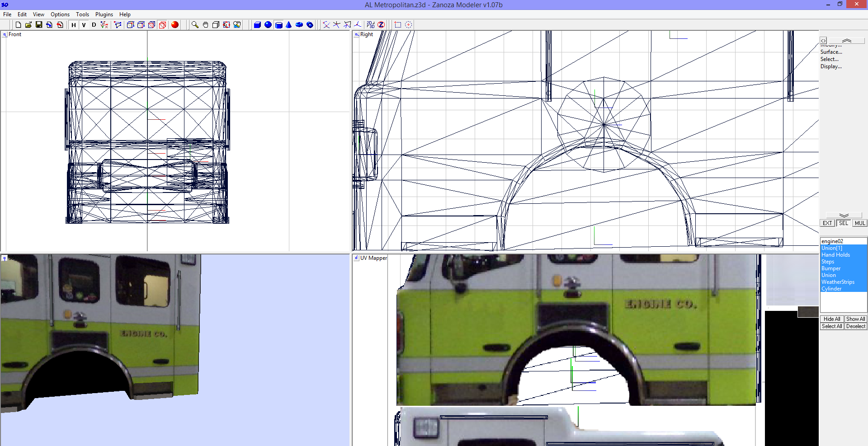Image resolution: width=868 pixels, height=446 pixels.
Task: Switch to the MUL tab
Action: (x=859, y=223)
